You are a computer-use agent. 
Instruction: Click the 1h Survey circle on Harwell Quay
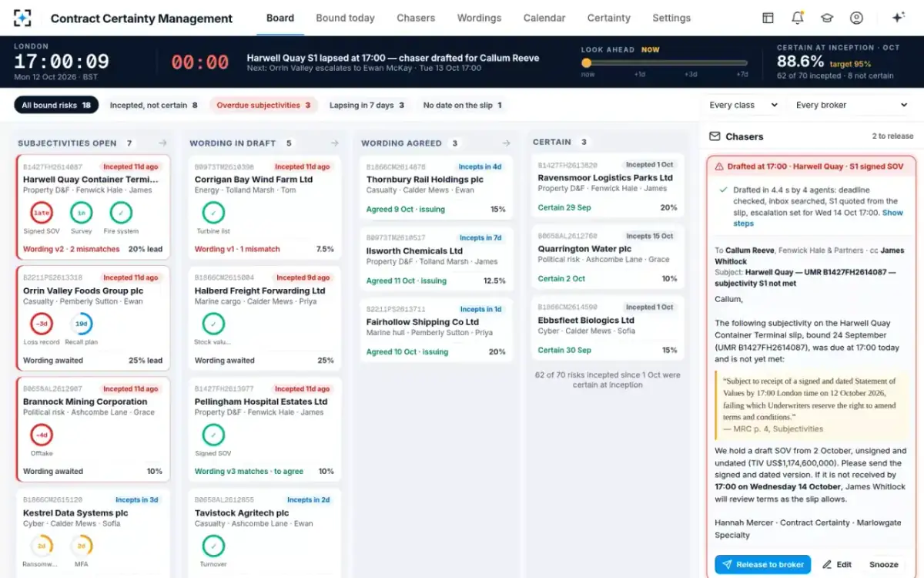tap(81, 213)
